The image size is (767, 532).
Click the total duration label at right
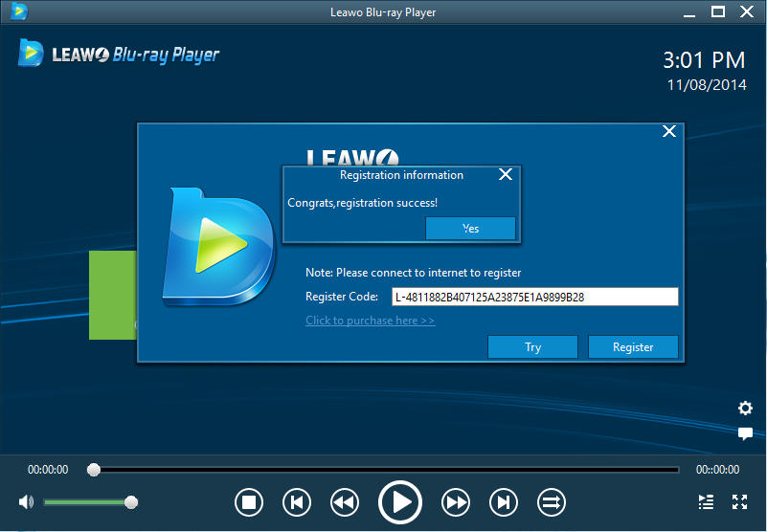[x=717, y=470]
